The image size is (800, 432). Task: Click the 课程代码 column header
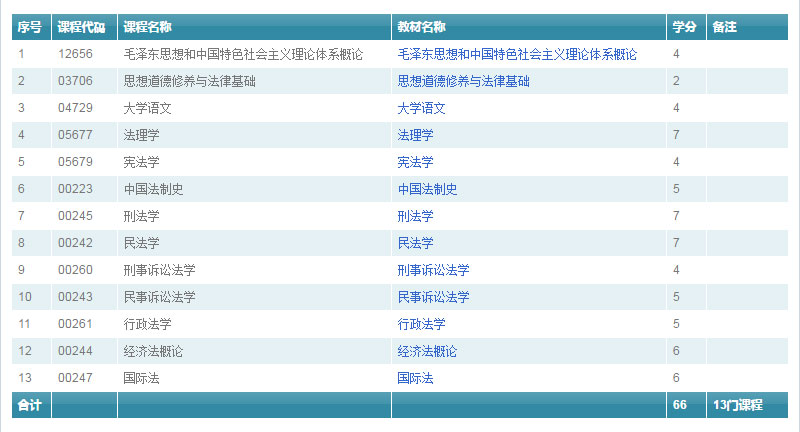(82, 27)
